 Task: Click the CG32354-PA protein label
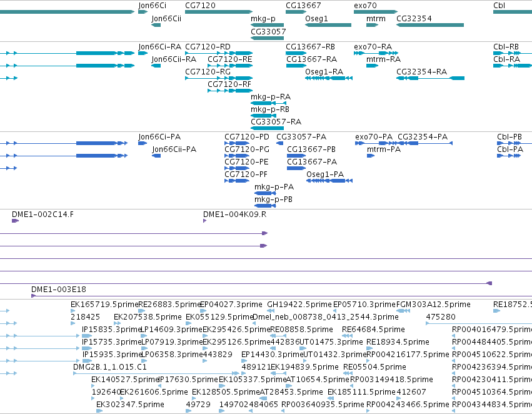(423, 137)
